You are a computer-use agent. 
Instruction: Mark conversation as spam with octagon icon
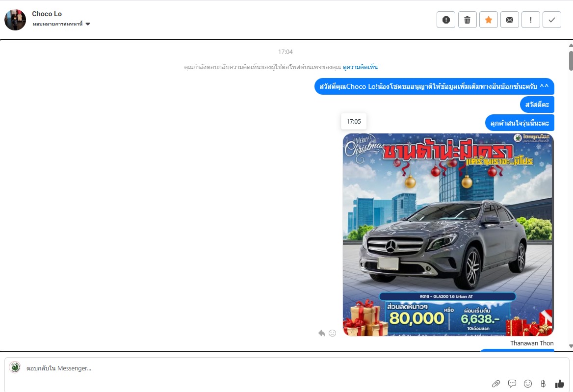pyautogui.click(x=445, y=20)
